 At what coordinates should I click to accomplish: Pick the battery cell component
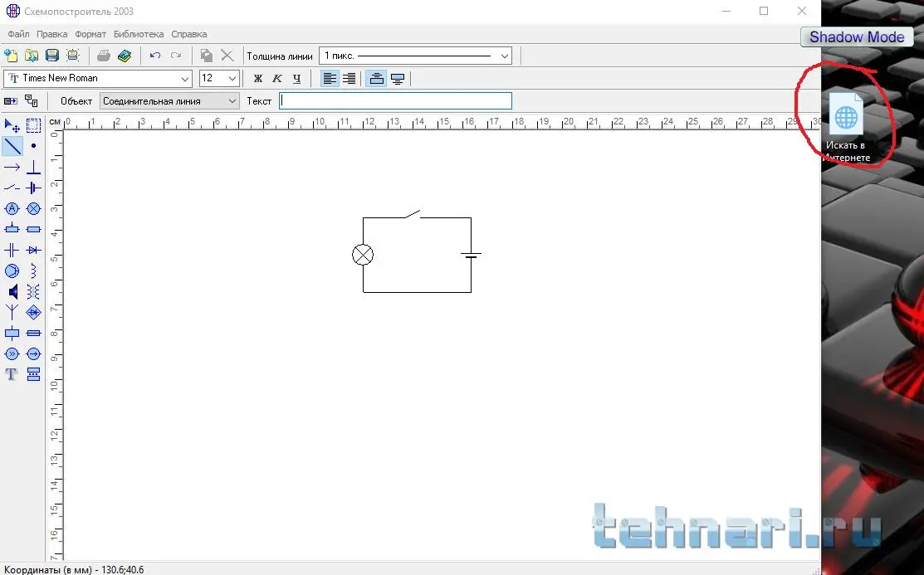click(33, 188)
